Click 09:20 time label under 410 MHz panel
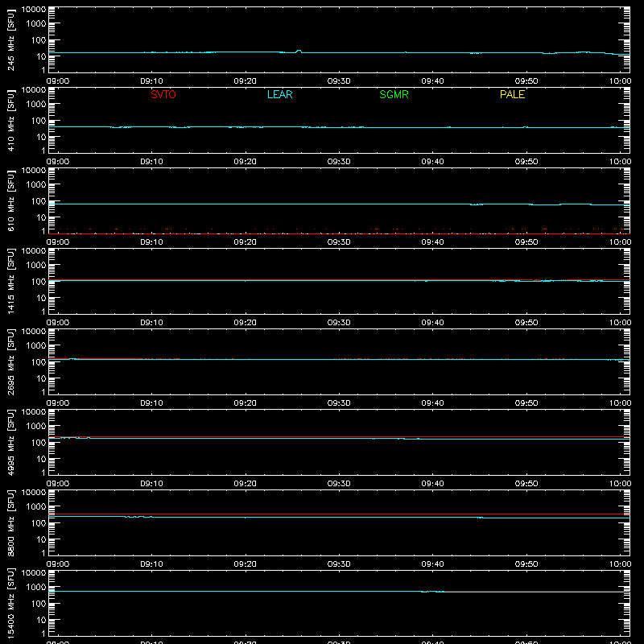This screenshot has height=644, width=644. point(246,162)
